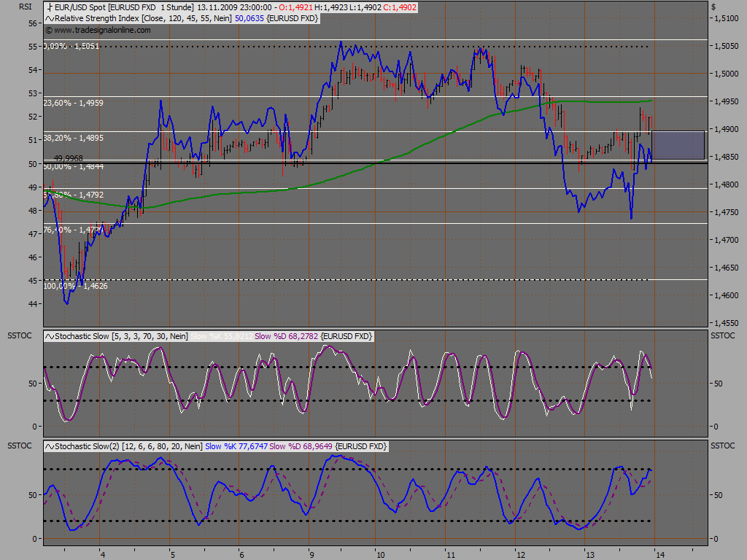The image size is (747, 560).
Task: Click date 9 on the time axis
Action: (x=310, y=554)
